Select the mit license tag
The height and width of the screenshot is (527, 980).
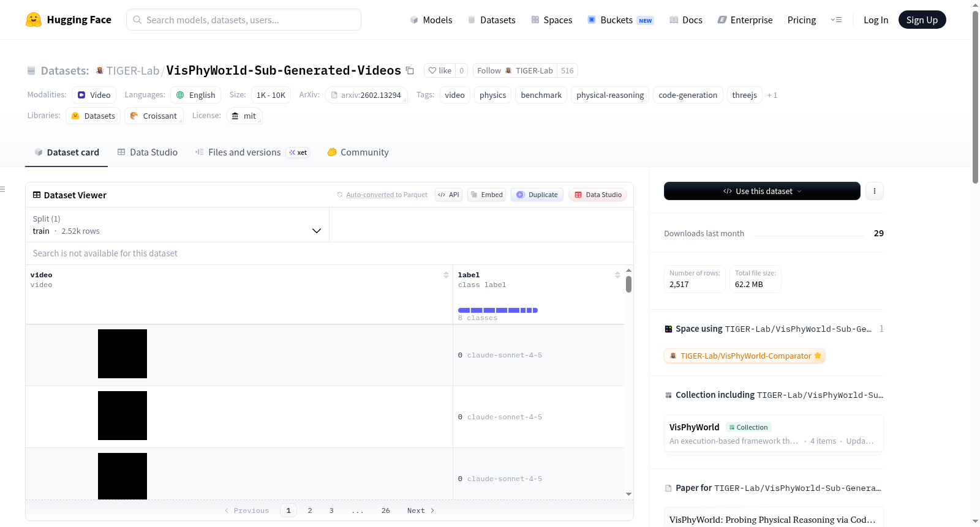click(244, 116)
